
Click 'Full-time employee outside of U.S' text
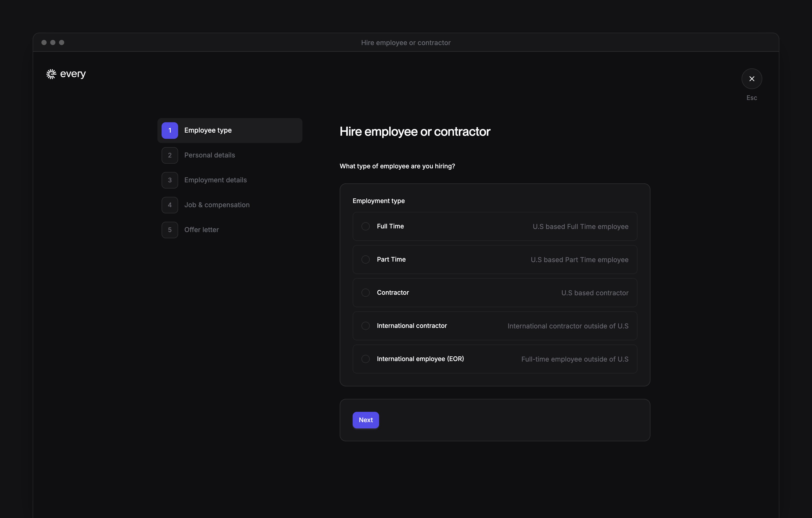pyautogui.click(x=575, y=359)
